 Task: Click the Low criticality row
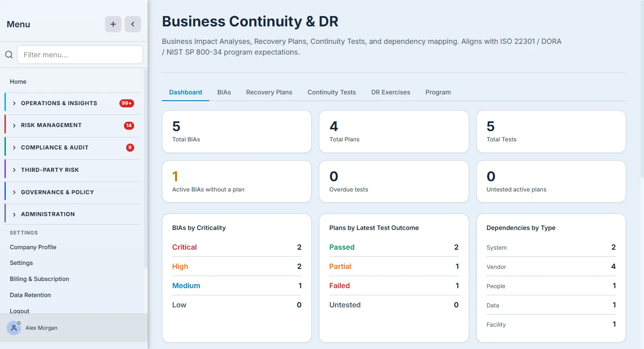point(237,305)
